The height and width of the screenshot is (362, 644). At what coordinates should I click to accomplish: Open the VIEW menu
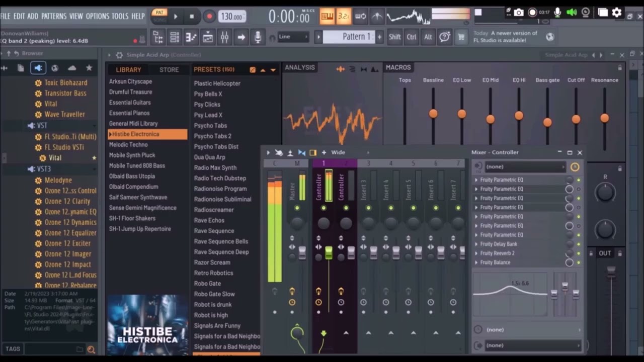click(x=76, y=16)
